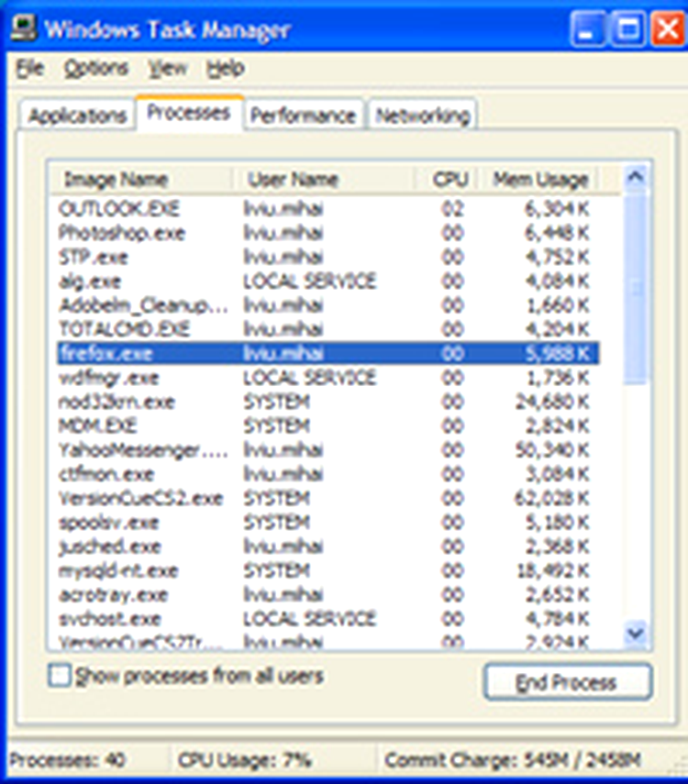This screenshot has width=688, height=784.
Task: Maximize the Task Manager window
Action: point(627,29)
